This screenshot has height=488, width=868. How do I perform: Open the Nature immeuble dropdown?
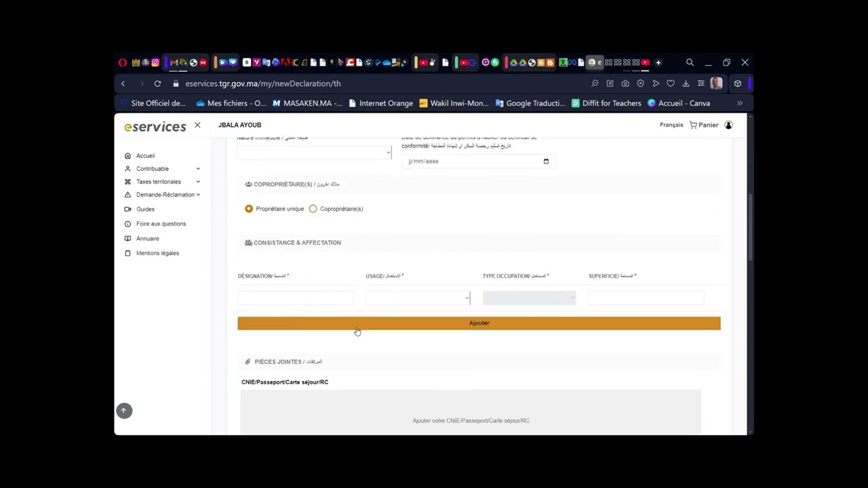(x=314, y=152)
